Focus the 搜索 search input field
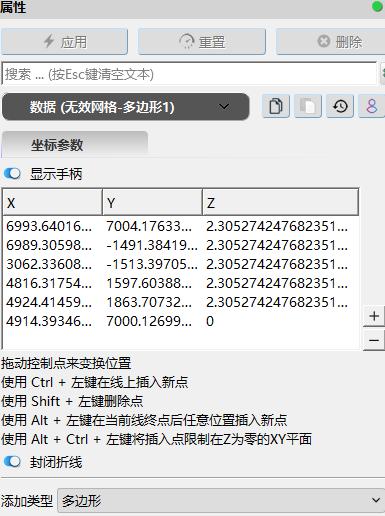The width and height of the screenshot is (385, 516). [189, 74]
